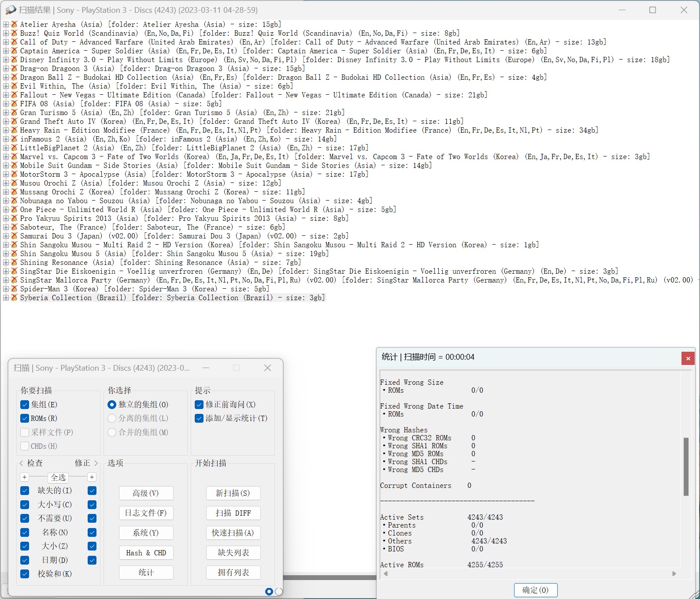Viewport: 700px width, 599px height.
Task: Click the status icon beside Drag-on Dragoon 3
Action: tap(14, 69)
